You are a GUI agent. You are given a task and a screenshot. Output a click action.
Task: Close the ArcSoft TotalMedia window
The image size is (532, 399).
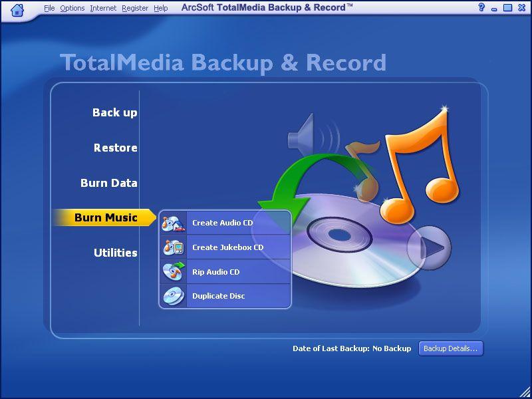tap(522, 7)
